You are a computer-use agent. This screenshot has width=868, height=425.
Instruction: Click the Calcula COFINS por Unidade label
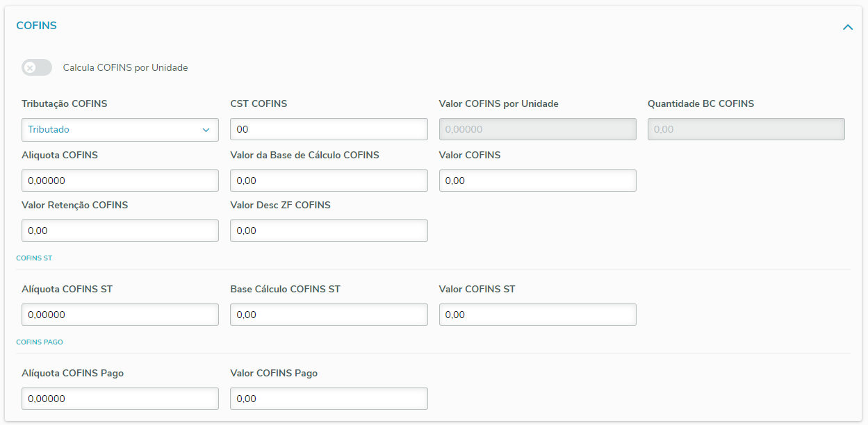point(125,68)
